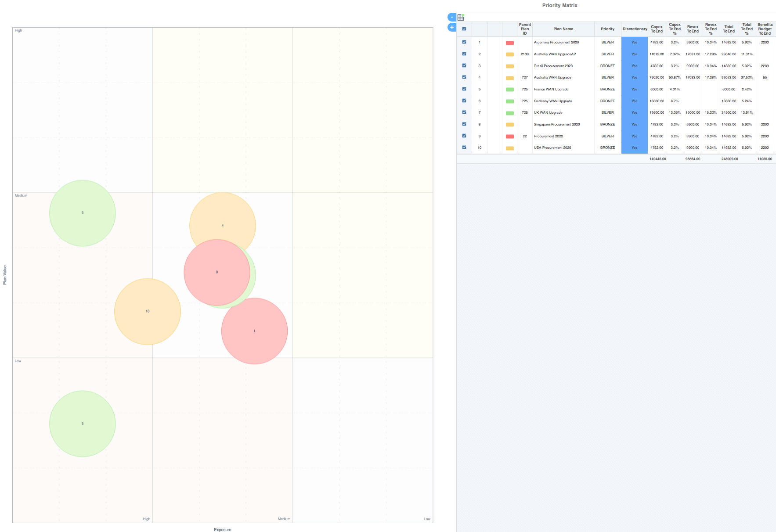Uncheck the checkbox for row 4
This screenshot has width=776, height=532.
point(464,77)
